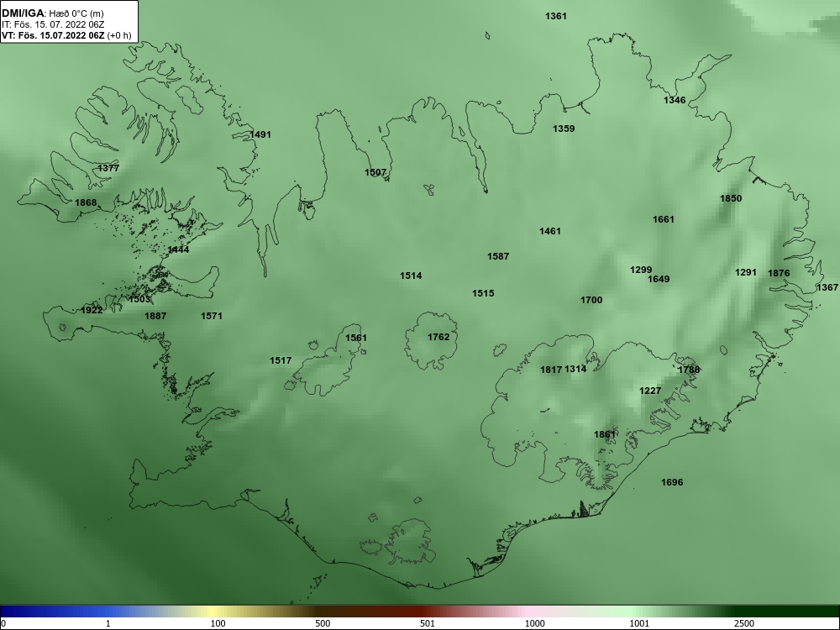Select the 1346 value in the northeast
Screen dimensions: 840x630
tap(675, 100)
